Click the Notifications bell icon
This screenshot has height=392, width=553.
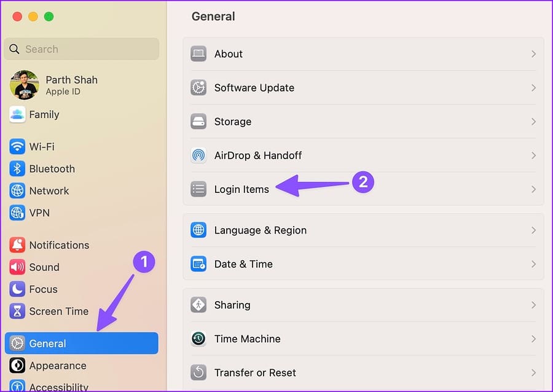pyautogui.click(x=17, y=245)
